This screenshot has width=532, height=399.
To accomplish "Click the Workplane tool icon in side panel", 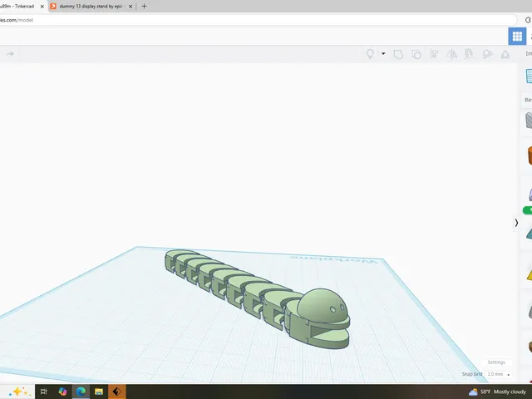I will pyautogui.click(x=529, y=76).
